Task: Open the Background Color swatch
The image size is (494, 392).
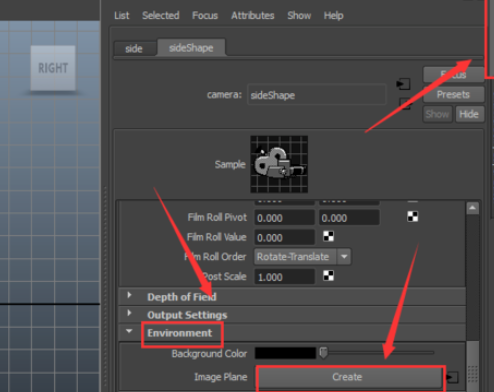Action: click(285, 353)
